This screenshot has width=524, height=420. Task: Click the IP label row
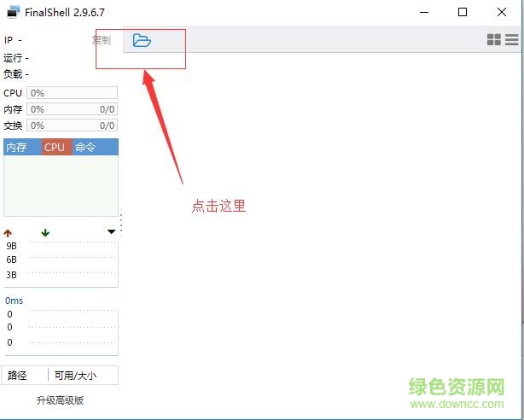click(13, 40)
